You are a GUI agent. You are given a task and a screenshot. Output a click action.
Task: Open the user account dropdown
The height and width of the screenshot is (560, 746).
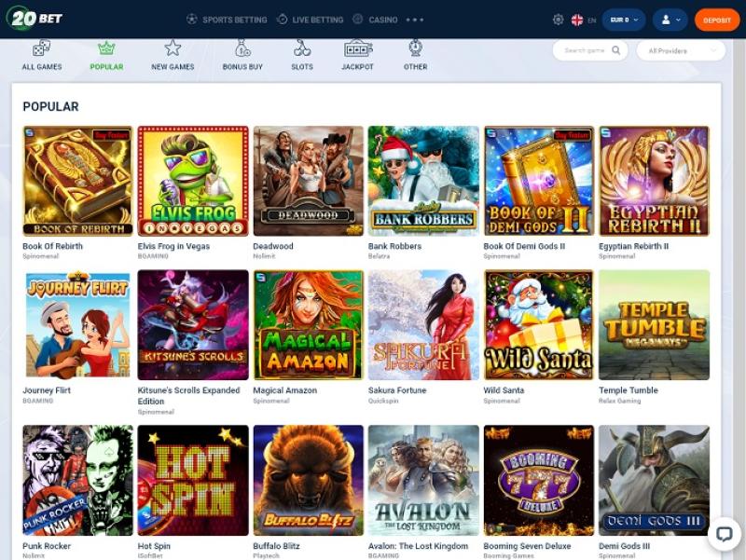pyautogui.click(x=669, y=20)
